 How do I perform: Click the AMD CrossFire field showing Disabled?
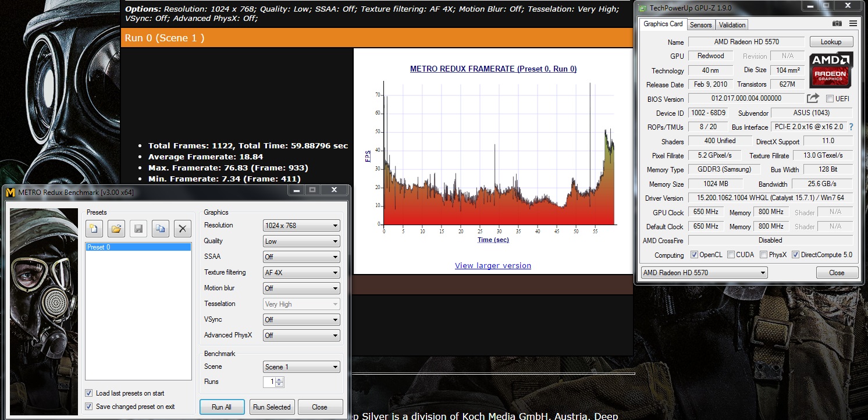pos(770,240)
